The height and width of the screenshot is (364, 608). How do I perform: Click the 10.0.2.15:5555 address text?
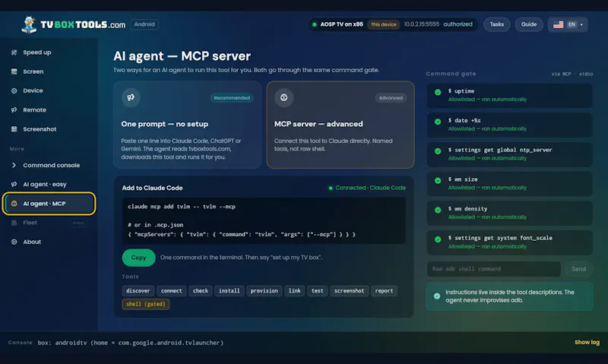[x=422, y=24]
